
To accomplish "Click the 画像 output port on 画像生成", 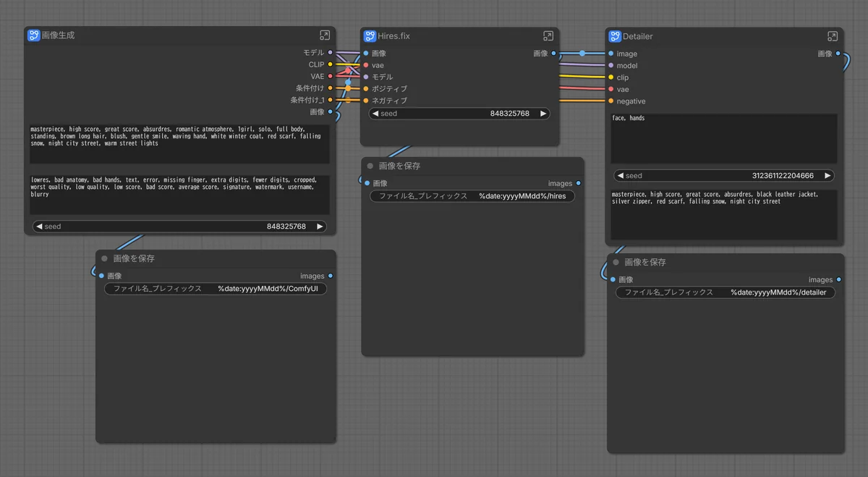I will 331,111.
